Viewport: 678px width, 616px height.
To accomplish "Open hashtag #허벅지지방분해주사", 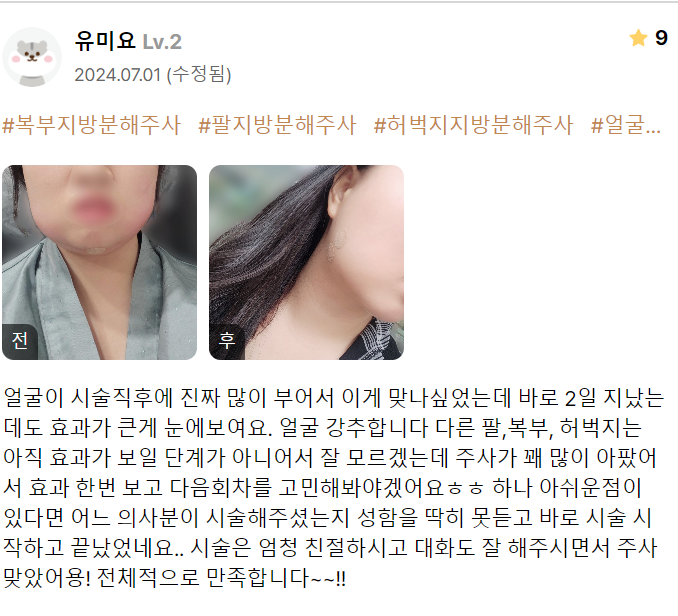I will (x=473, y=125).
